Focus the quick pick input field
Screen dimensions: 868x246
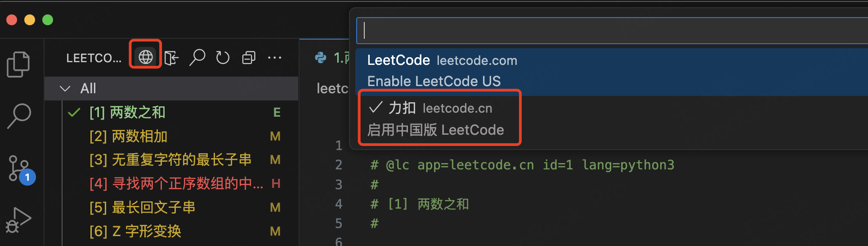612,31
